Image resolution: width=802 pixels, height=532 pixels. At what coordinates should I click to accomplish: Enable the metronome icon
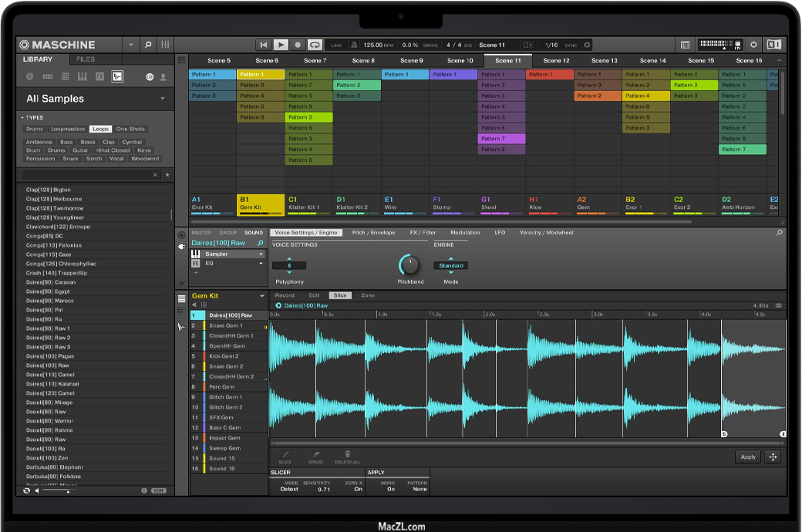[354, 45]
